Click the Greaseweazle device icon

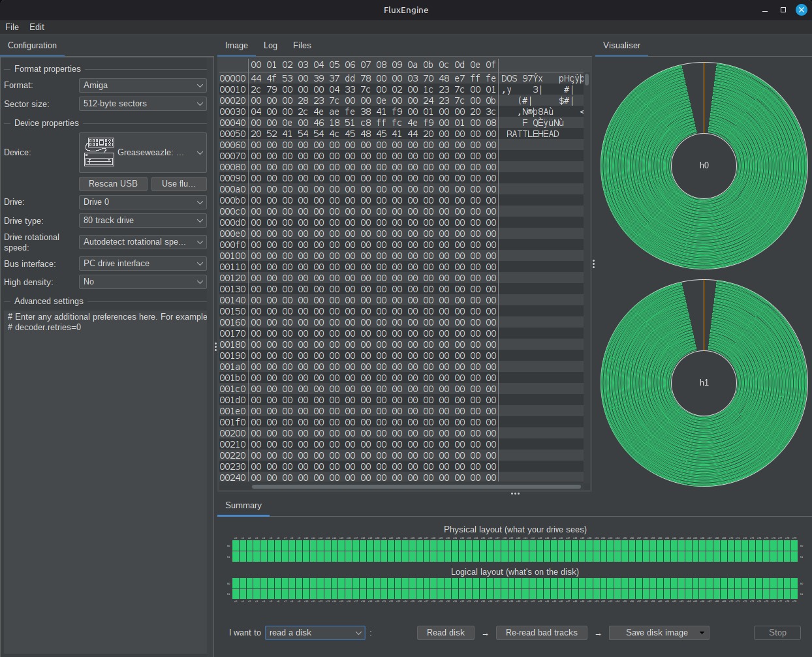[x=99, y=152]
